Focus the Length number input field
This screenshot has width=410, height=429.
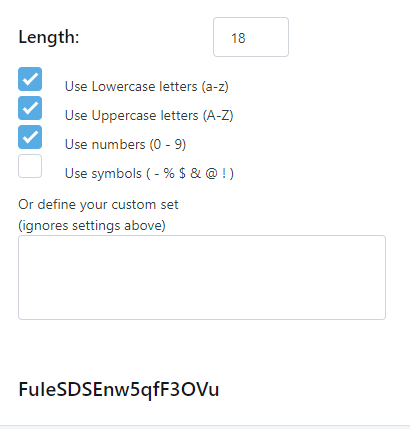pos(251,37)
